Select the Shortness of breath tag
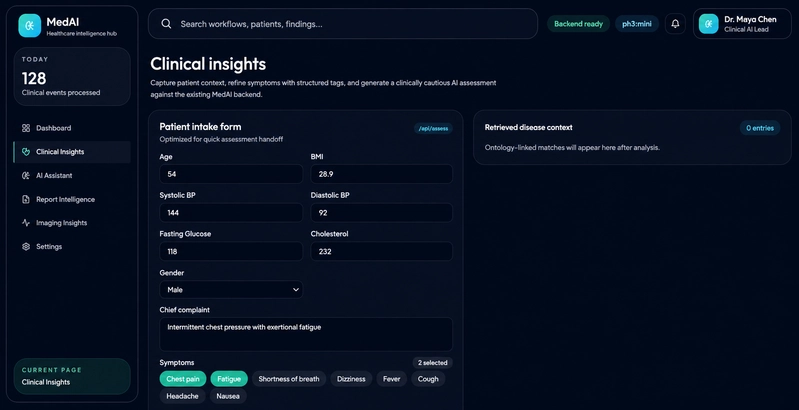Screen dimensions: 799x410 289,379
